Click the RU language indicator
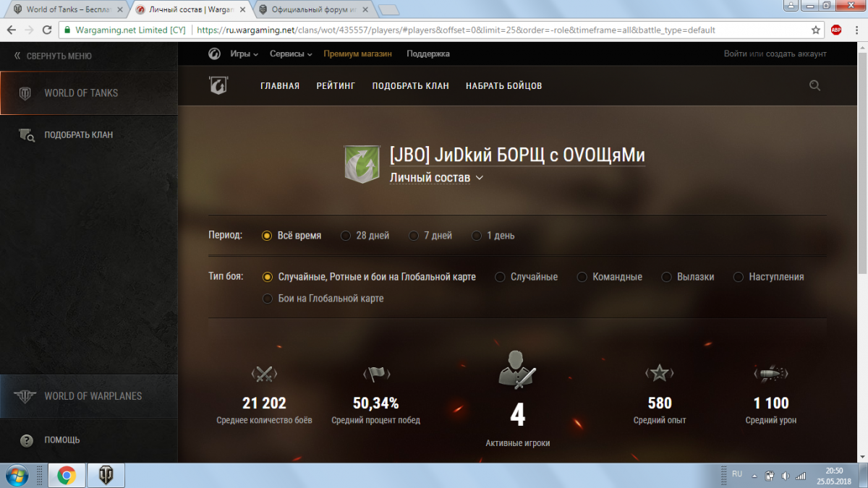 point(737,474)
